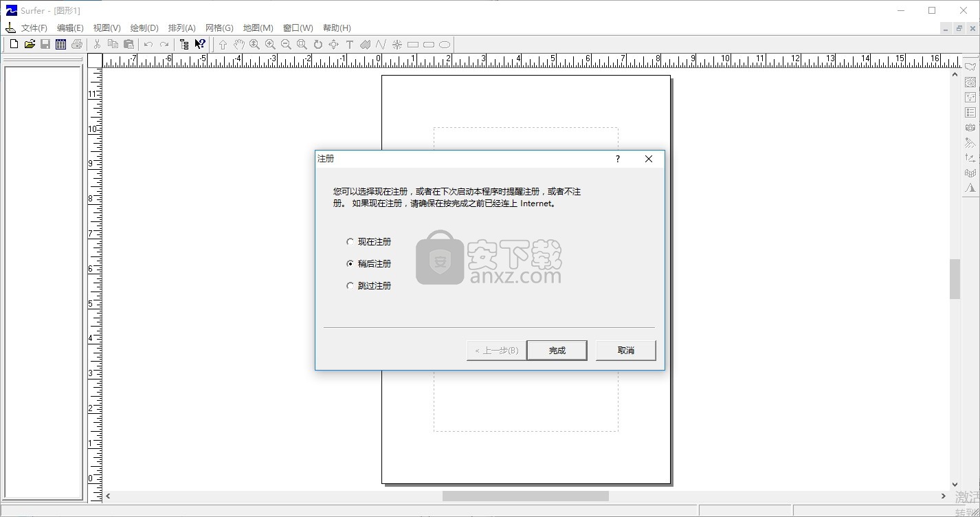980x517 pixels.
Task: Open the 视图(V) menu
Action: point(107,28)
